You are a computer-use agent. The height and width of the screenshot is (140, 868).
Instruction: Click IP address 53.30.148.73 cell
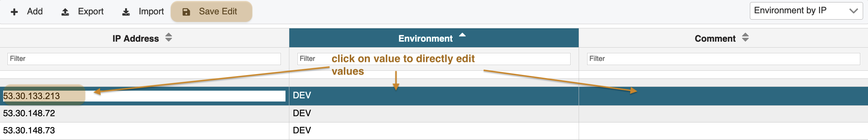(x=29, y=131)
